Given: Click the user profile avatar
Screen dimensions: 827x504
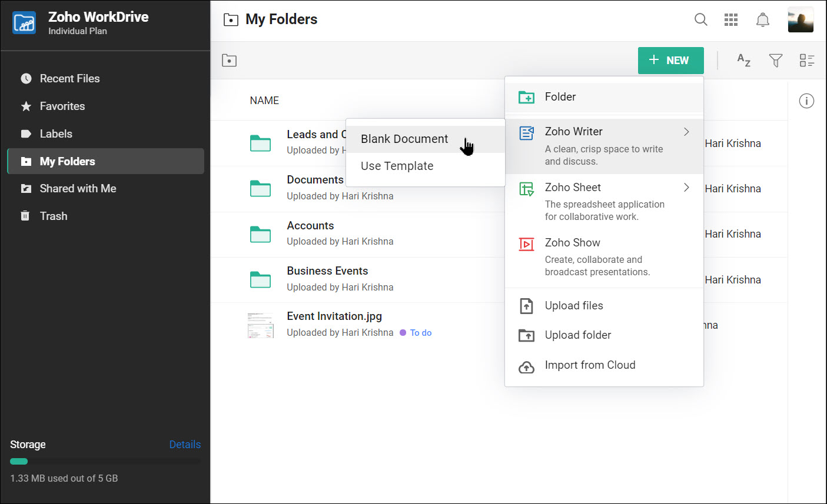Looking at the screenshot, I should click(x=801, y=20).
